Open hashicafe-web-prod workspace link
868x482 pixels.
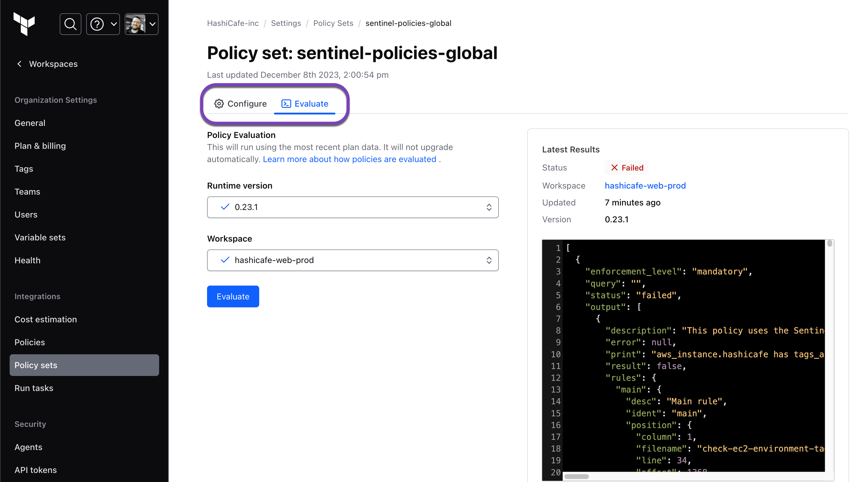point(645,186)
